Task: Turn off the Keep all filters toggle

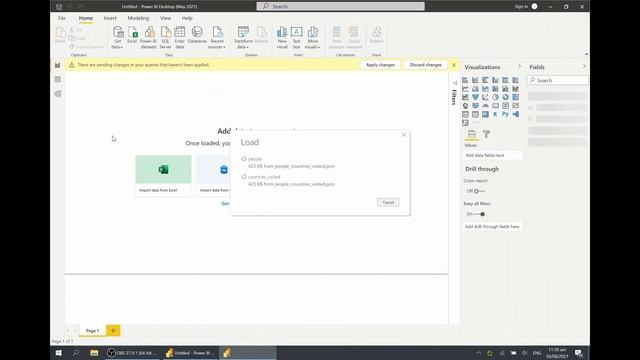Action: point(479,214)
